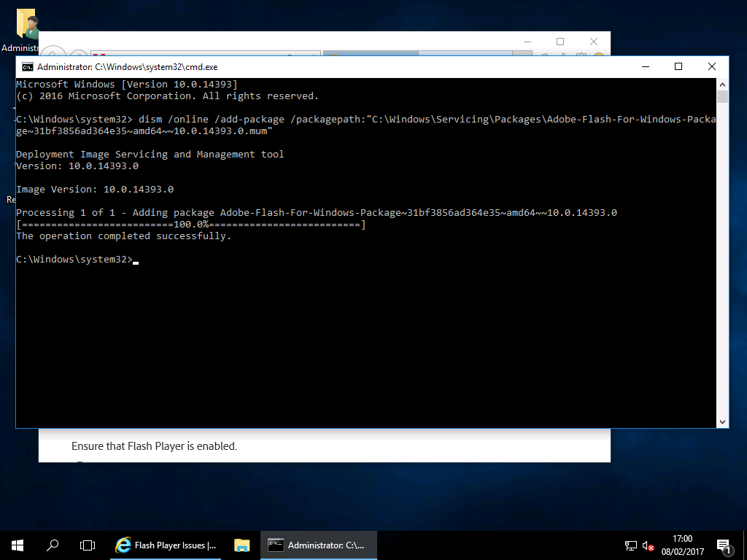
Task: Minimize the Internet Explorer window behind
Action: point(527,42)
